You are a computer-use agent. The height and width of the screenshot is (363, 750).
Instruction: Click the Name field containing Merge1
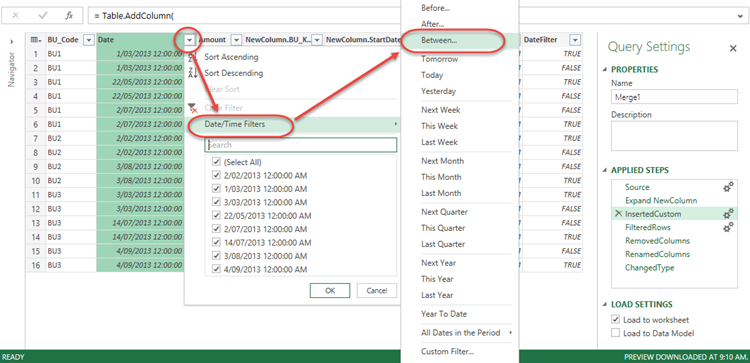(674, 97)
